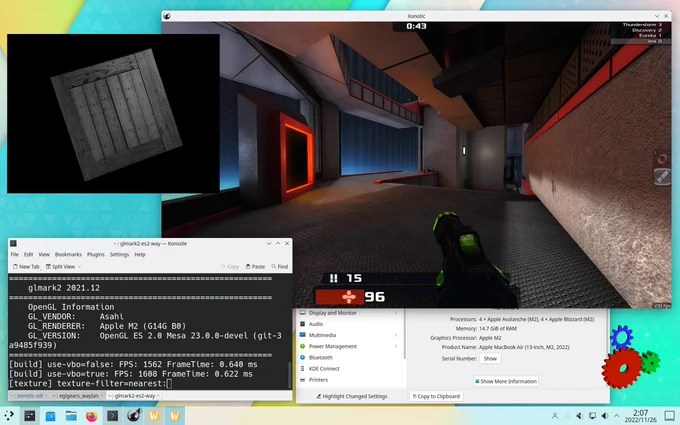This screenshot has width=680, height=425.
Task: Click the glmark2 wooden crate render window
Action: [x=113, y=114]
